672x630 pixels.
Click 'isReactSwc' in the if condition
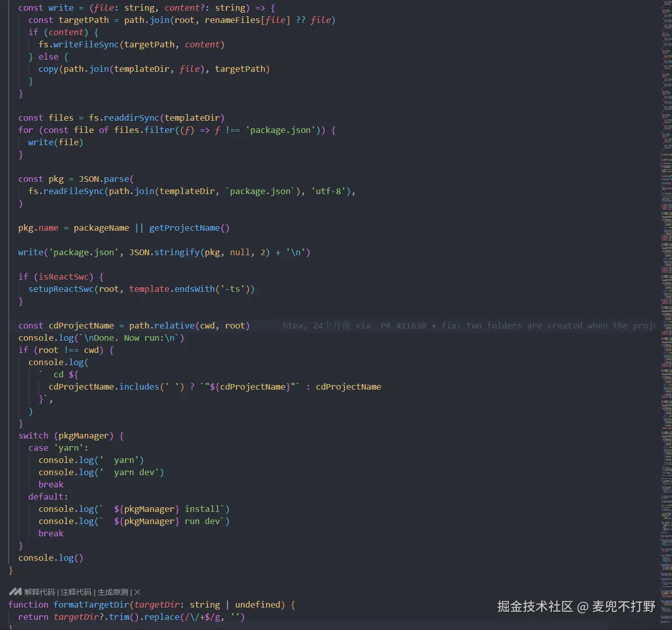(63, 277)
